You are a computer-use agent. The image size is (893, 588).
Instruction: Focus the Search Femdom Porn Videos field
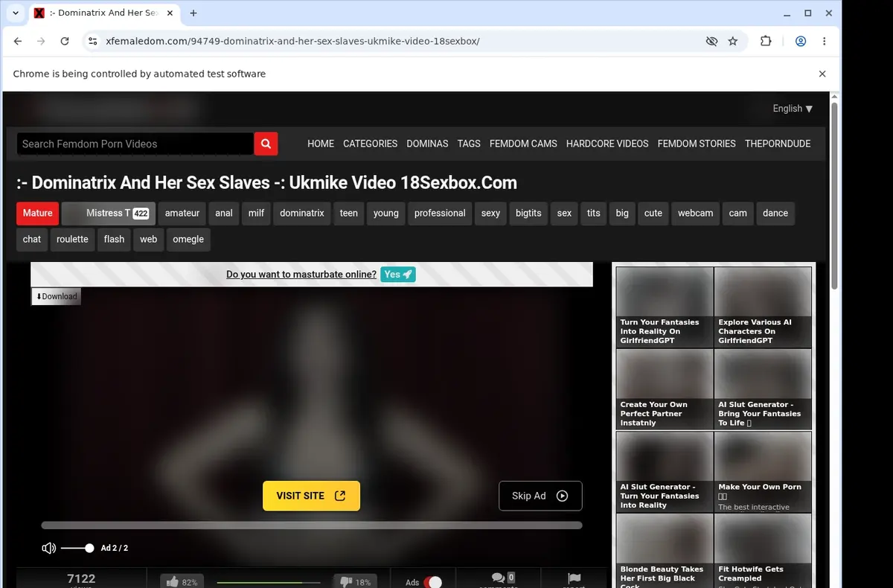[135, 144]
